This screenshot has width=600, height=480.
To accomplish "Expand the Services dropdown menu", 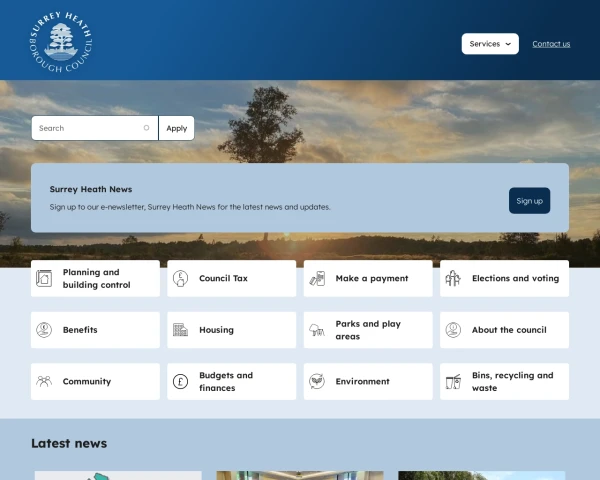I will (x=490, y=44).
